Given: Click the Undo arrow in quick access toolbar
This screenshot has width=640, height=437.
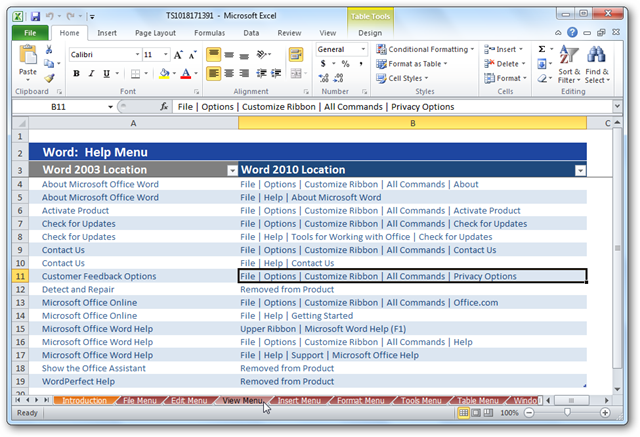Looking at the screenshot, I should click(x=49, y=16).
